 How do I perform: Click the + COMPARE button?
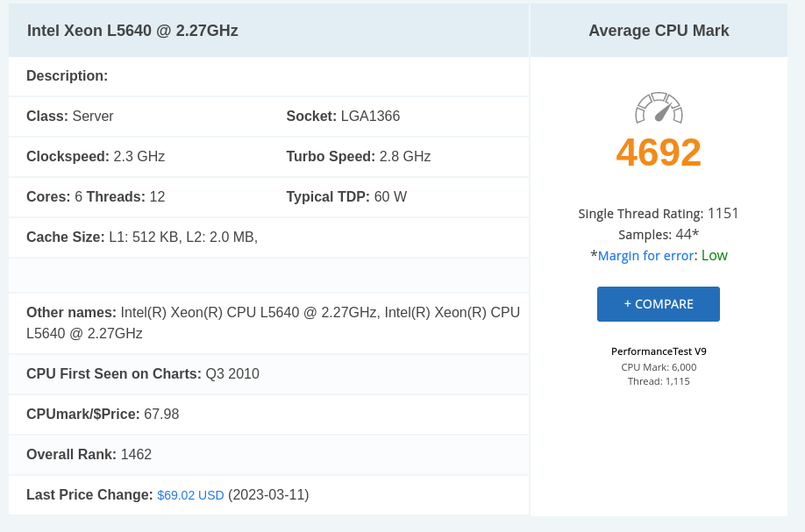click(659, 304)
